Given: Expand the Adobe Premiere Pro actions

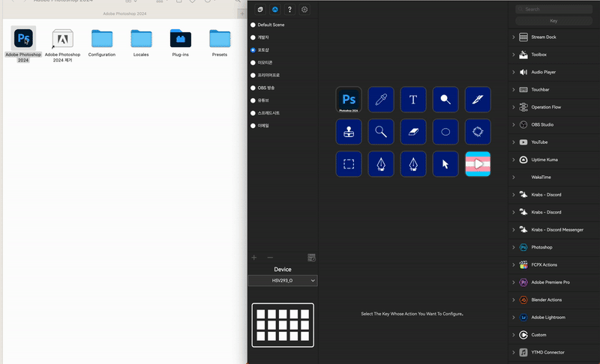Looking at the screenshot, I should (x=514, y=282).
